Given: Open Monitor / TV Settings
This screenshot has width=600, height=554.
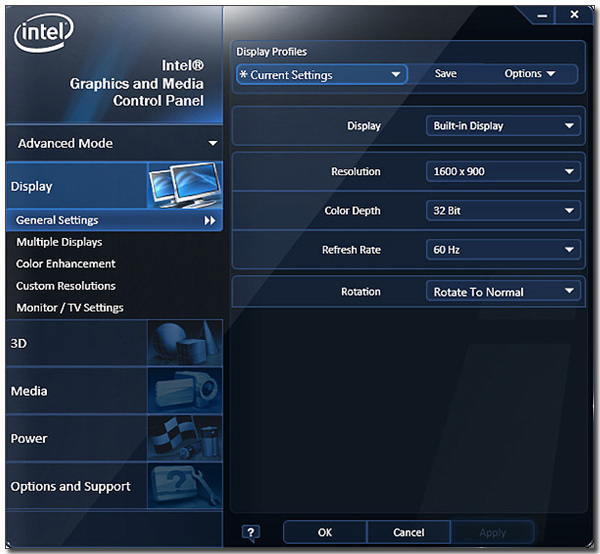Looking at the screenshot, I should 70,308.
